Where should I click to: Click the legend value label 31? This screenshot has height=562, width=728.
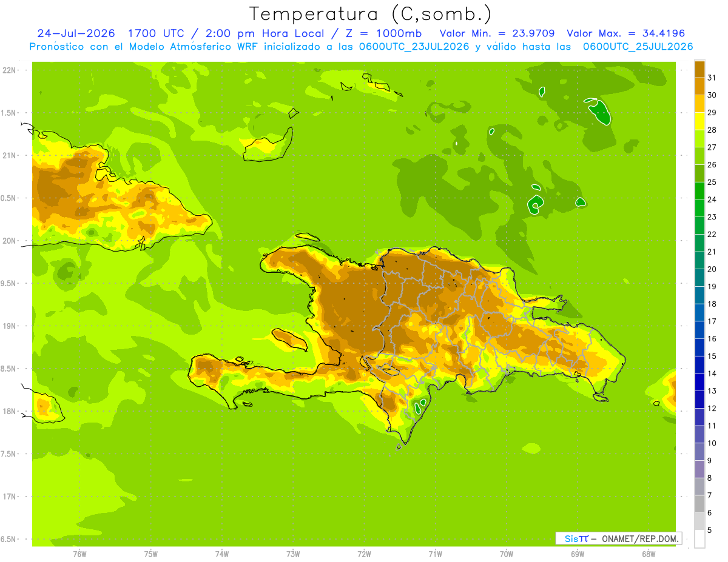click(x=712, y=78)
